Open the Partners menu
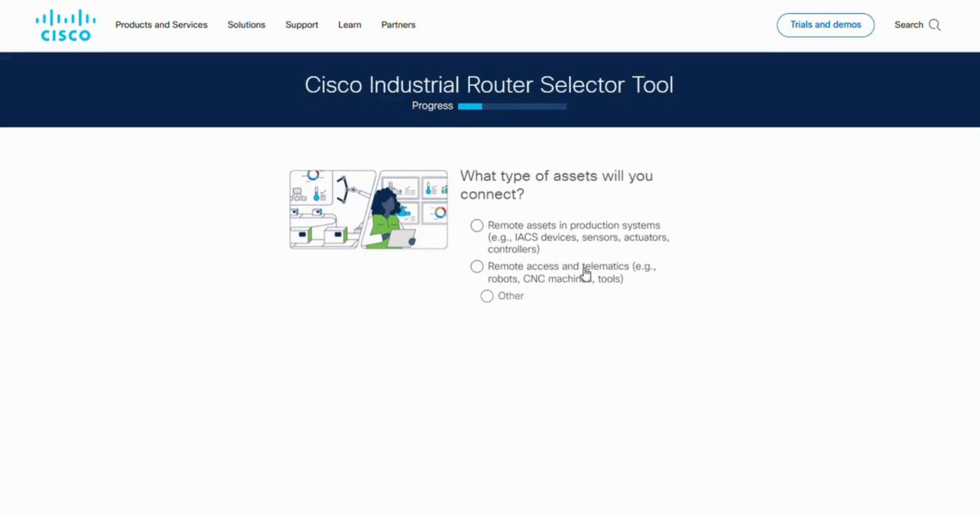 point(399,25)
